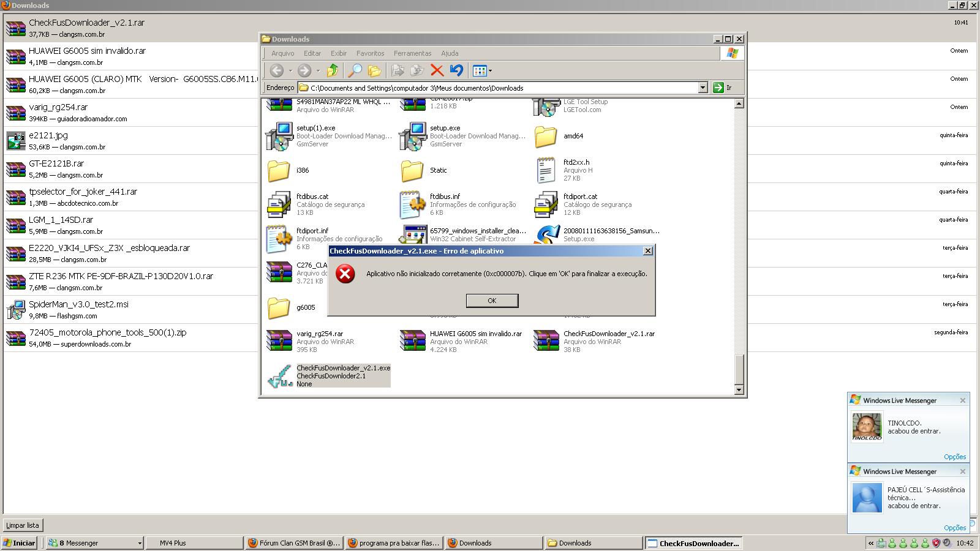This screenshot has width=980, height=551.
Task: Close the Erro de aplicativo dialog
Action: pos(648,251)
